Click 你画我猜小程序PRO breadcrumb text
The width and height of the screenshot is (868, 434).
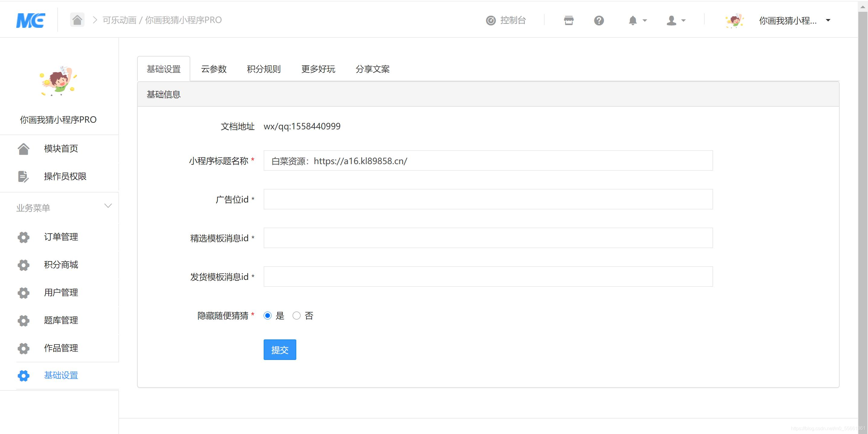click(183, 20)
